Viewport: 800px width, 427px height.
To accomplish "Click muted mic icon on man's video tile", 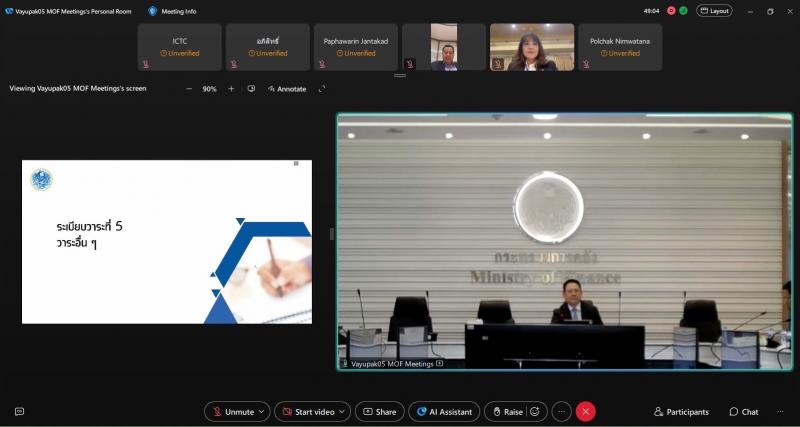I will click(410, 64).
